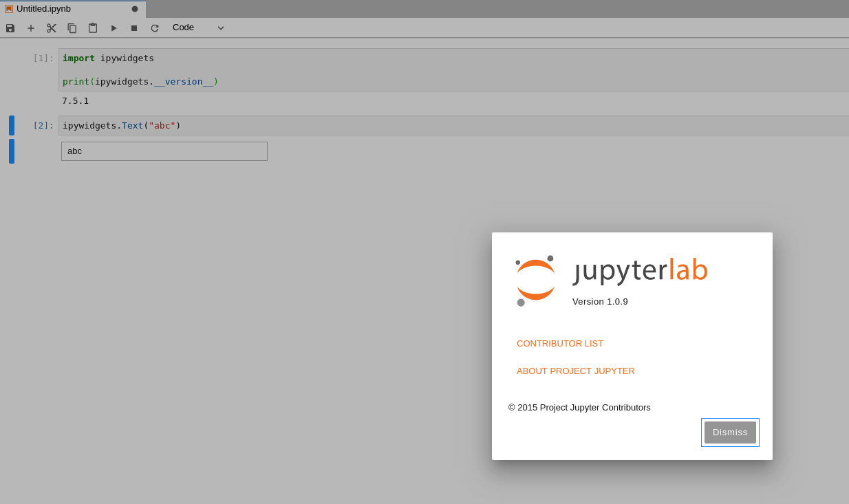
Task: Paste cells from the clipboard
Action: click(92, 28)
